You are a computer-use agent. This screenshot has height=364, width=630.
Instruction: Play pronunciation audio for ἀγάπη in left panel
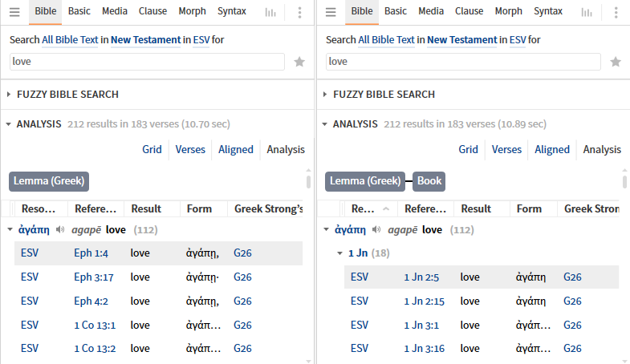tap(60, 230)
